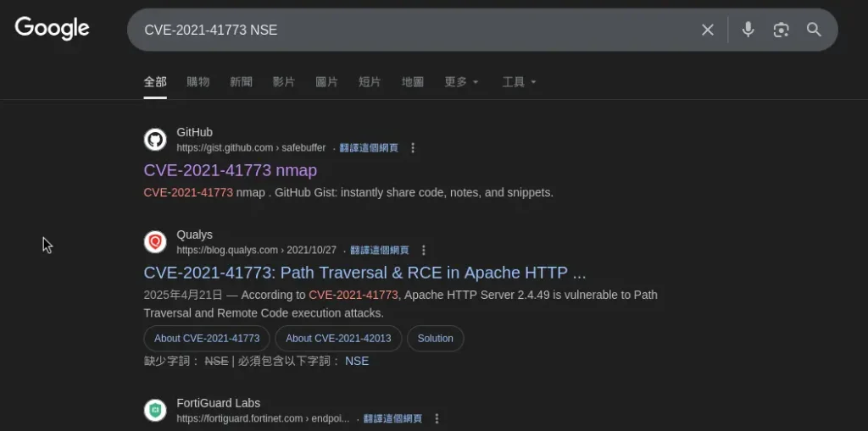
Task: Switch to the 圖片 tab
Action: (x=326, y=82)
